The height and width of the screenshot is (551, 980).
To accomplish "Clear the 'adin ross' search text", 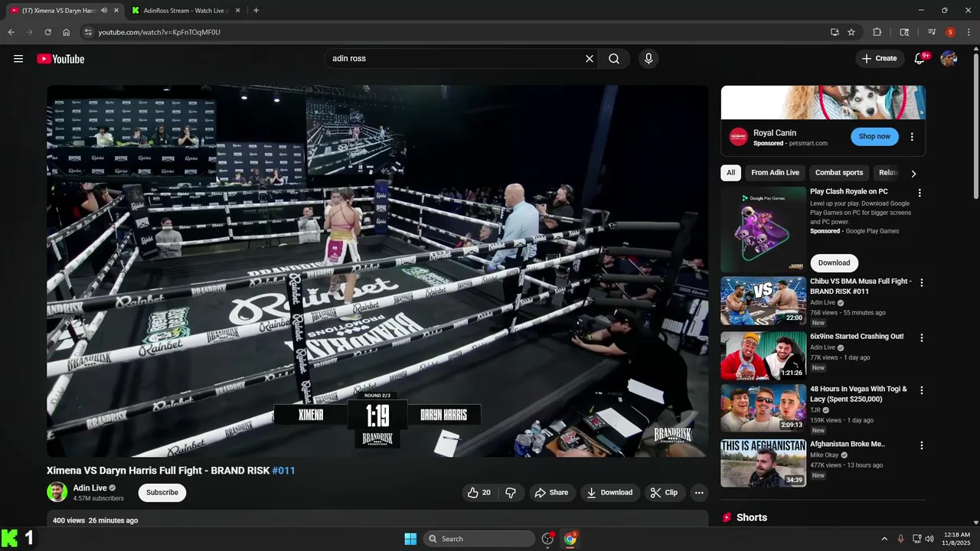I will (590, 59).
